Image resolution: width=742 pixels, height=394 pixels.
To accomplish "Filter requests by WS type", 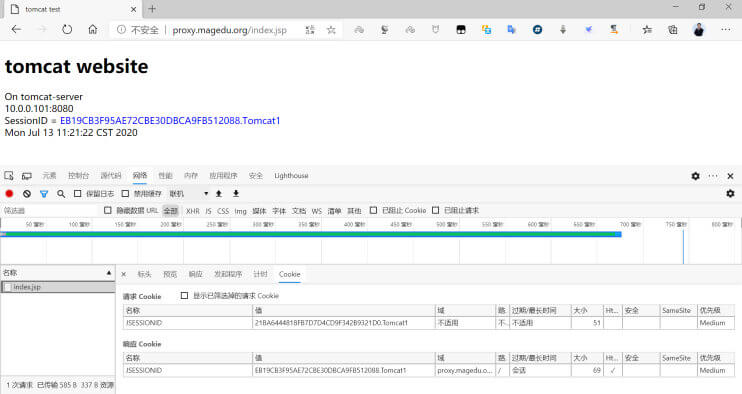I will 317,211.
